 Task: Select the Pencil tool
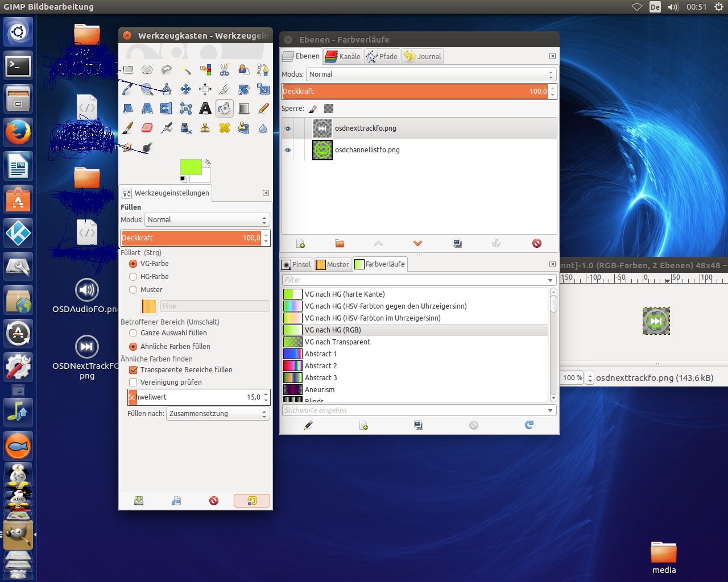(263, 109)
